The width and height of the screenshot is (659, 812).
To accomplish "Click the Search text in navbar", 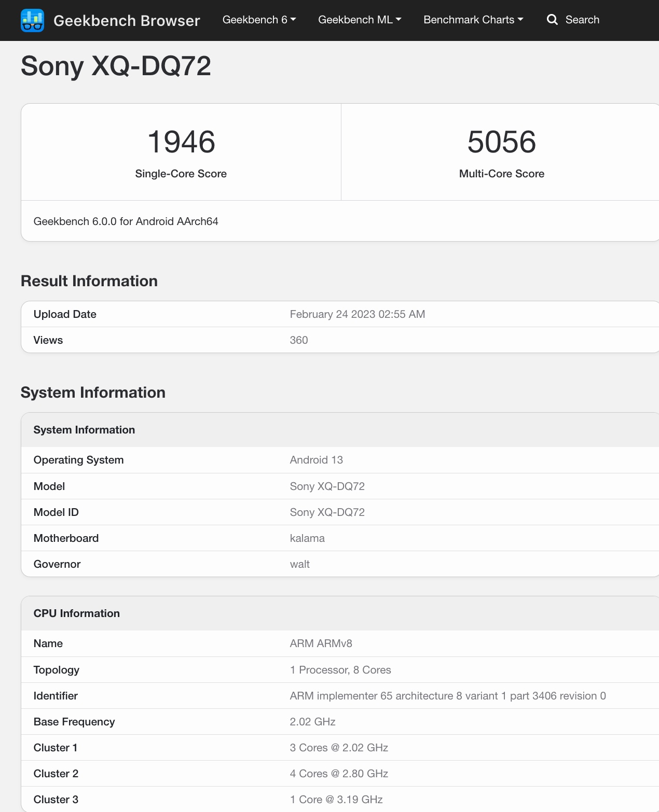I will click(x=582, y=20).
